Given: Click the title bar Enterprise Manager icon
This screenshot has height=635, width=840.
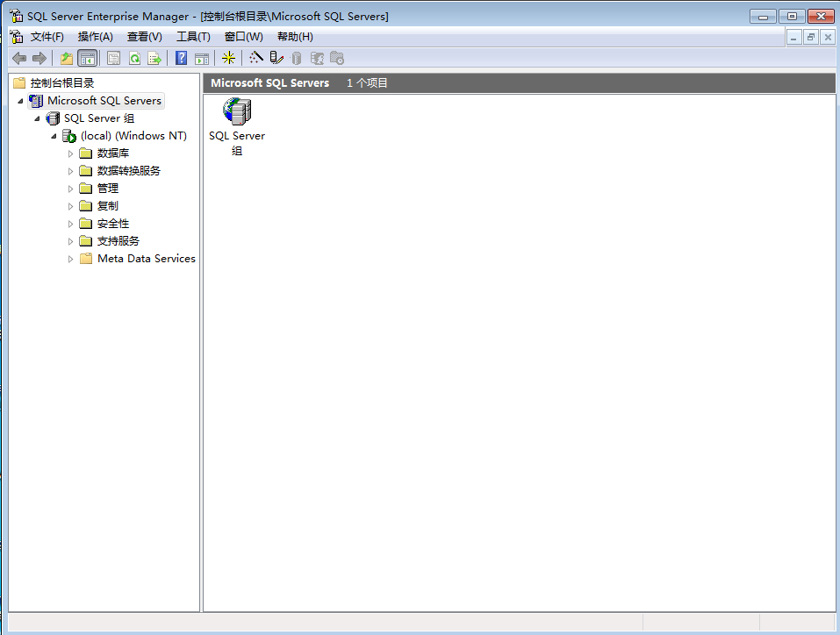Looking at the screenshot, I should click(x=16, y=16).
